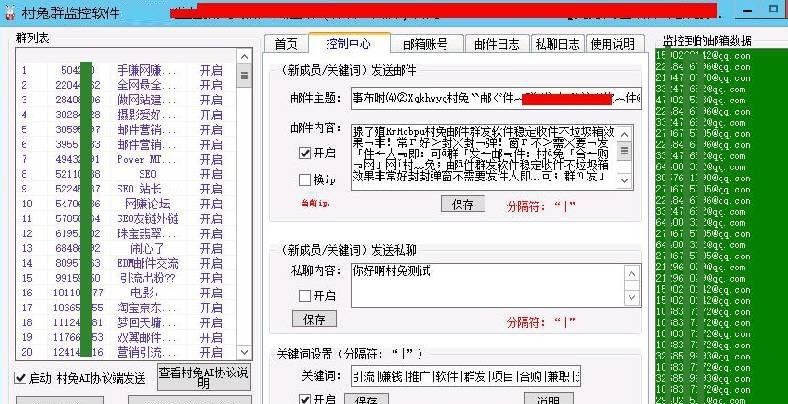788x404 pixels.
Task: Click the group list scroll-up arrow
Action: (x=244, y=57)
